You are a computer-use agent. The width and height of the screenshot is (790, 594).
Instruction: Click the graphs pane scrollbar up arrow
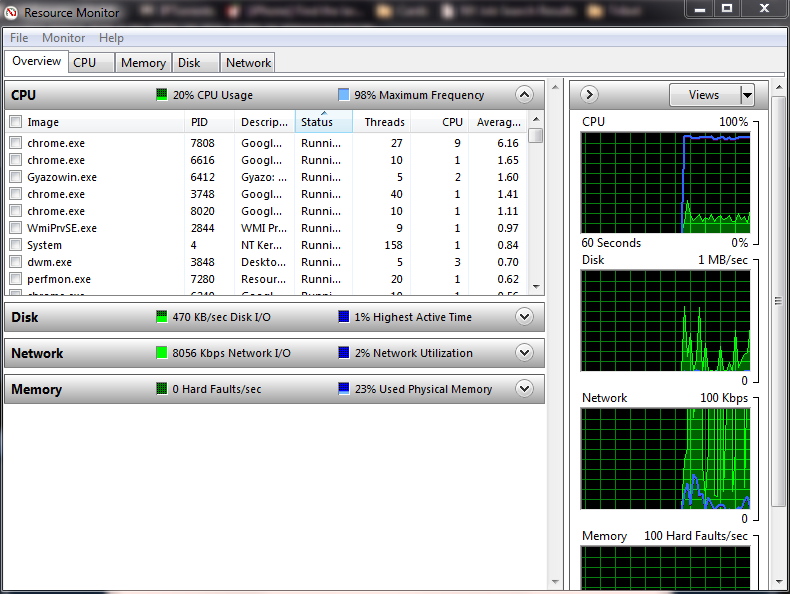[x=779, y=88]
